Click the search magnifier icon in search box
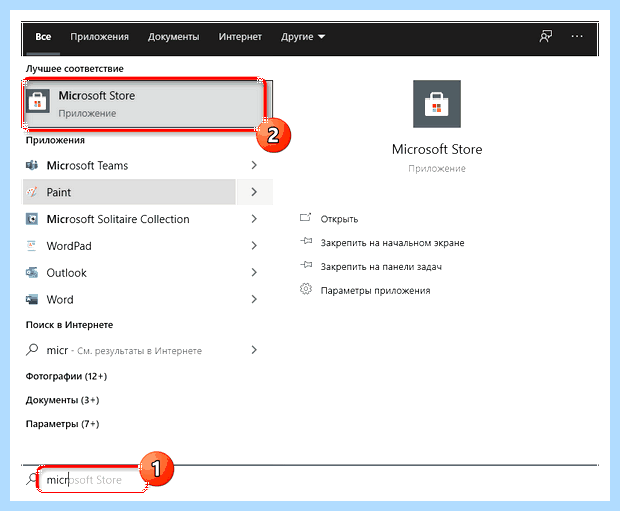The image size is (620, 511). 31,479
